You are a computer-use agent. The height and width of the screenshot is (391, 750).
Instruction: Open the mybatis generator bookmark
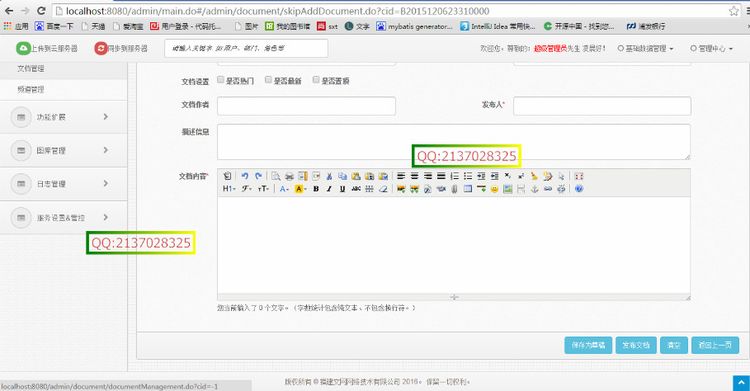(415, 26)
